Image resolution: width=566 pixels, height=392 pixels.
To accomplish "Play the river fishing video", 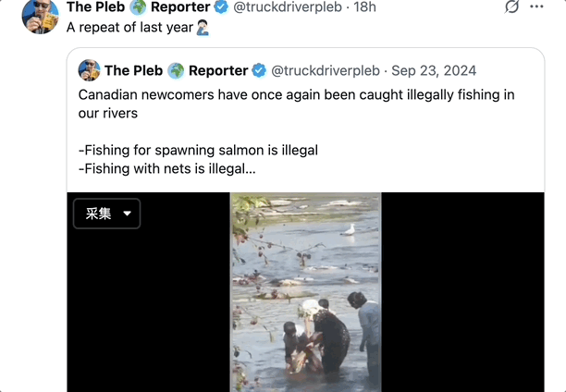I will [x=305, y=292].
